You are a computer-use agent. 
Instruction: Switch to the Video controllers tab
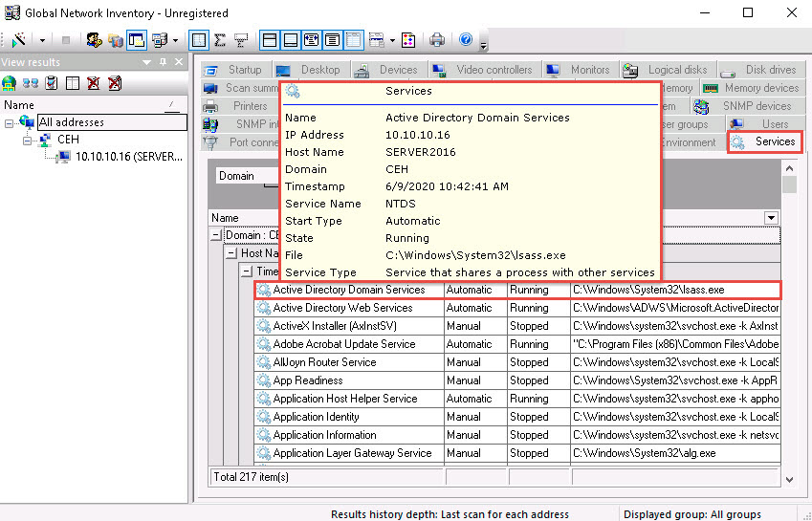click(483, 70)
